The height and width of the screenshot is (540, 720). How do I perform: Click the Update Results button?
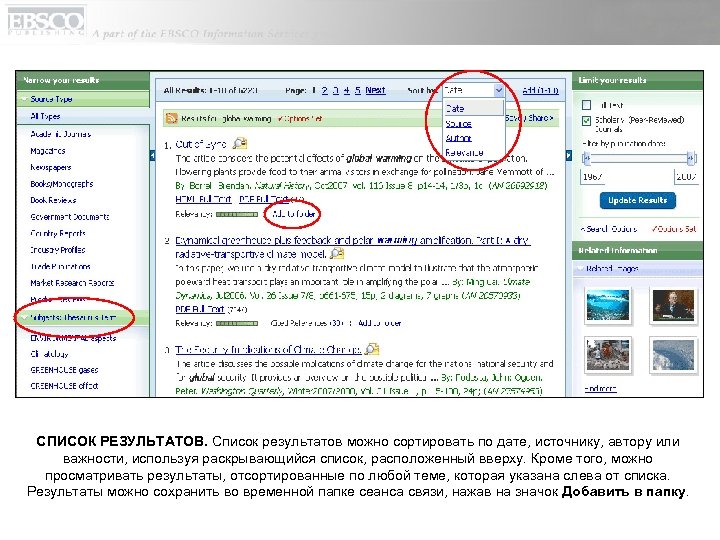(x=637, y=200)
